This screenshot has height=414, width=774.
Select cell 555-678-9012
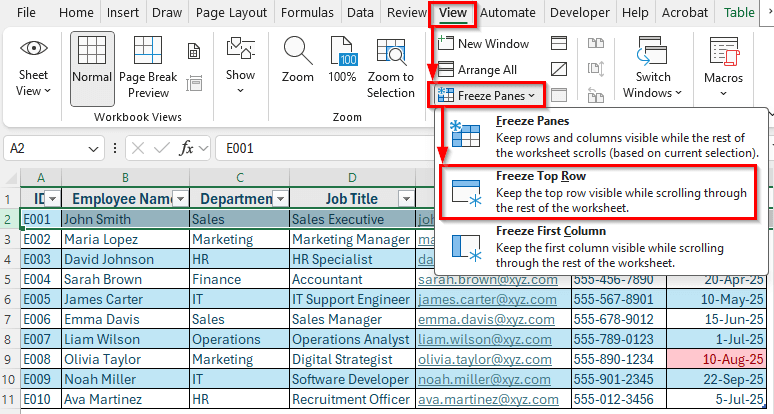click(x=619, y=319)
